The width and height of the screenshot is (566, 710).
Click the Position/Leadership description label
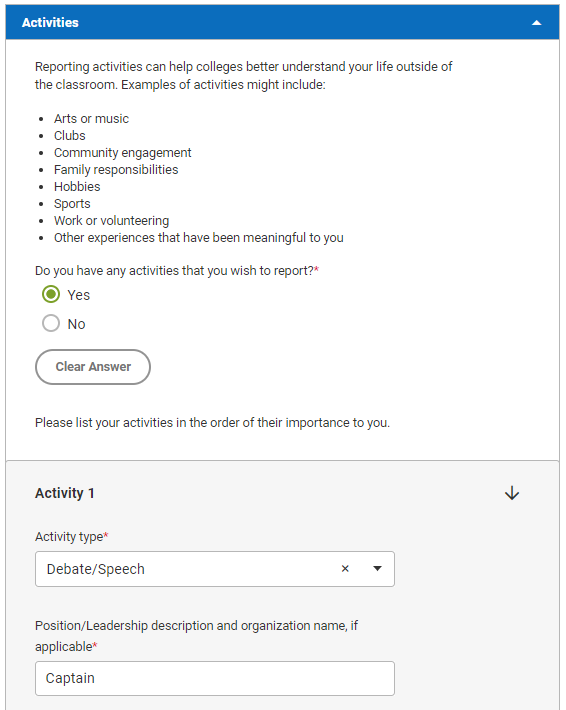(x=197, y=636)
